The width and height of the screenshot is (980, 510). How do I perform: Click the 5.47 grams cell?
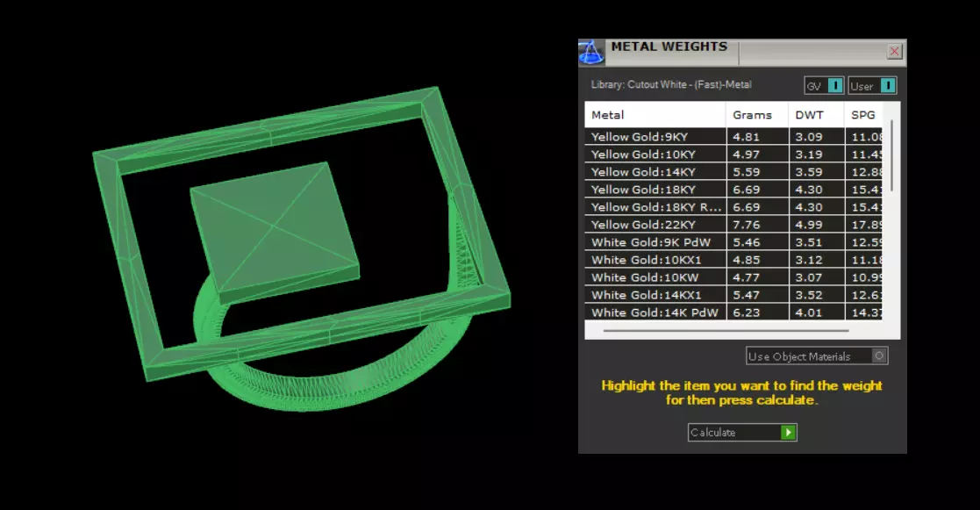[757, 294]
